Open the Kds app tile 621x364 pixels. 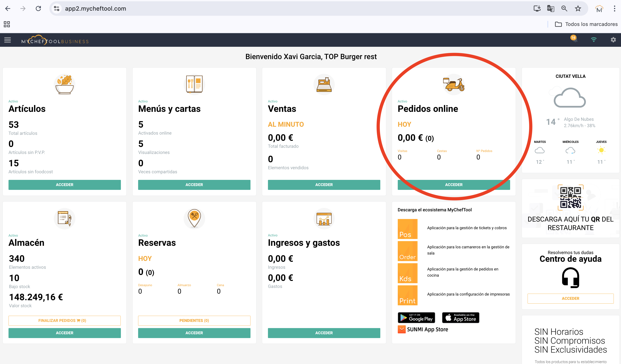[x=407, y=273]
